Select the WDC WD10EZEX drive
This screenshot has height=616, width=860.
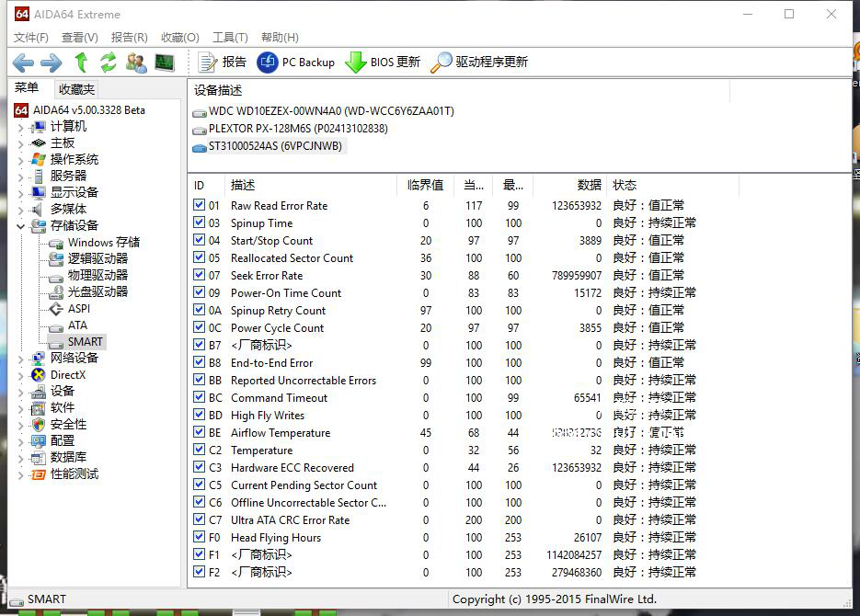(x=324, y=111)
